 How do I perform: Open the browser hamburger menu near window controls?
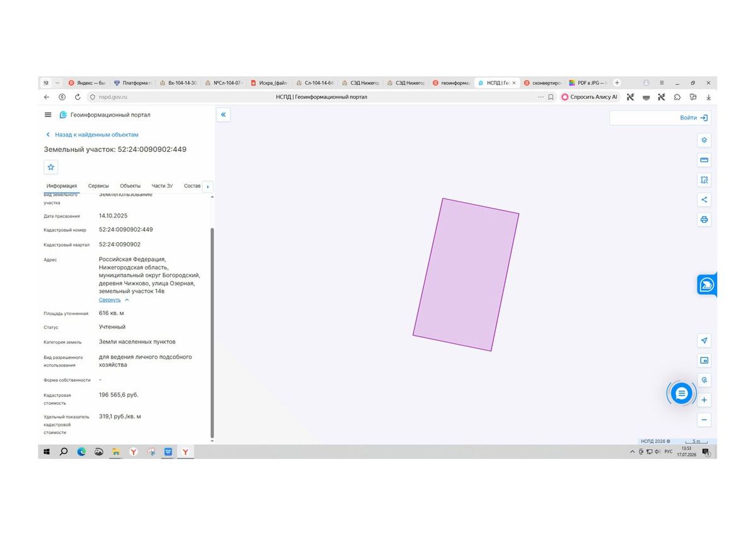[661, 83]
